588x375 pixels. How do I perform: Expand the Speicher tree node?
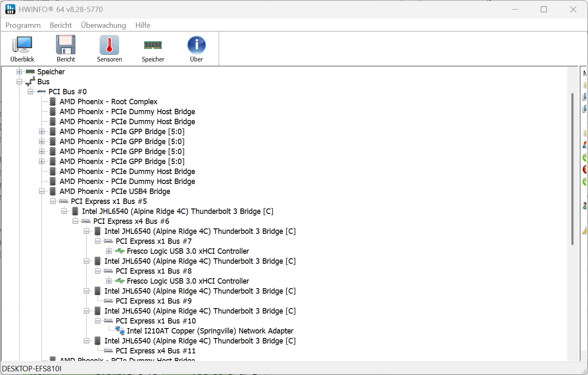[x=19, y=71]
